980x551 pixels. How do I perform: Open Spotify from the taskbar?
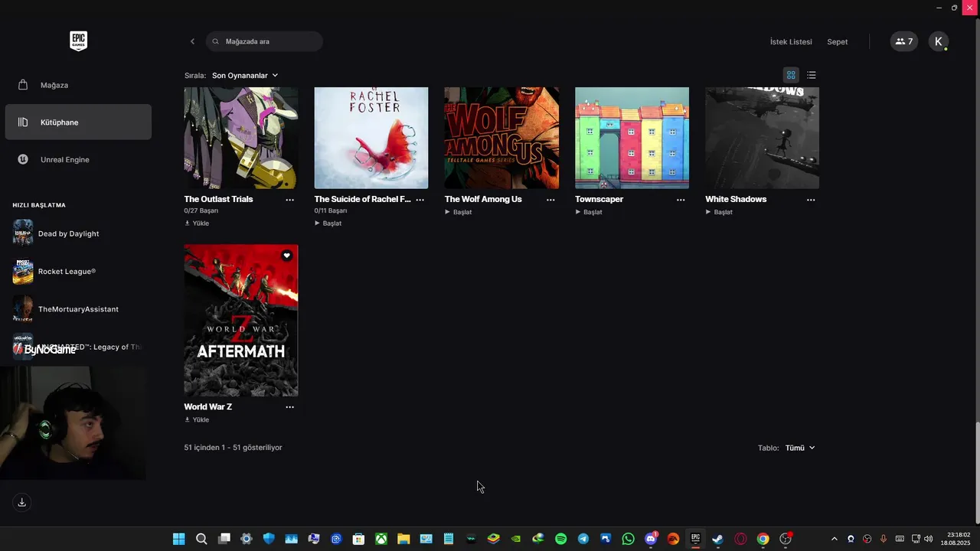[560, 539]
